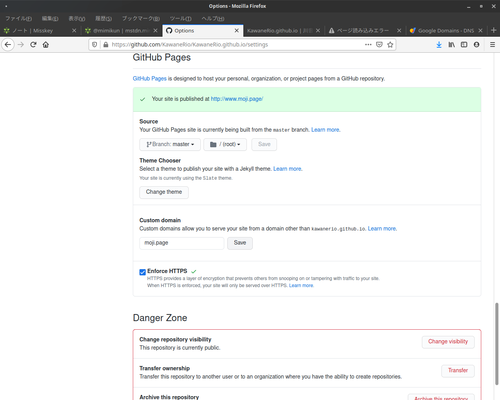Open the GitHub Pages documentation link
Image resolution: width=500 pixels, height=400 pixels.
[149, 79]
